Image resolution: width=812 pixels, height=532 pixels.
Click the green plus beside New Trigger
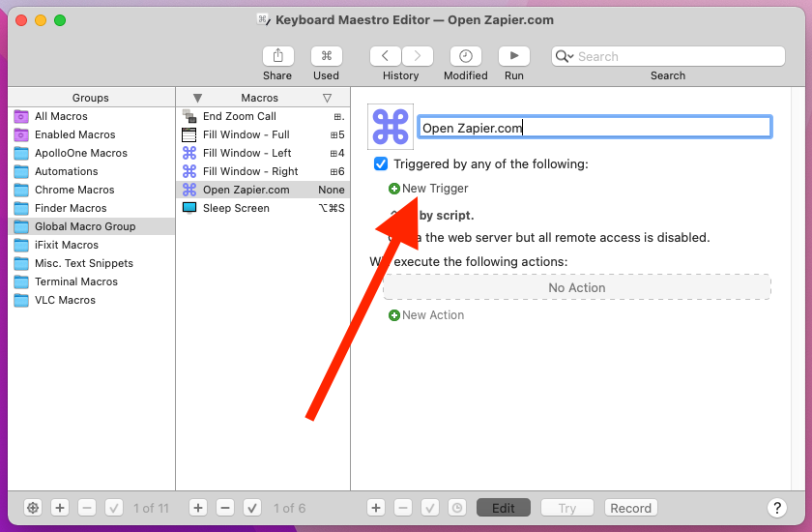(x=394, y=189)
